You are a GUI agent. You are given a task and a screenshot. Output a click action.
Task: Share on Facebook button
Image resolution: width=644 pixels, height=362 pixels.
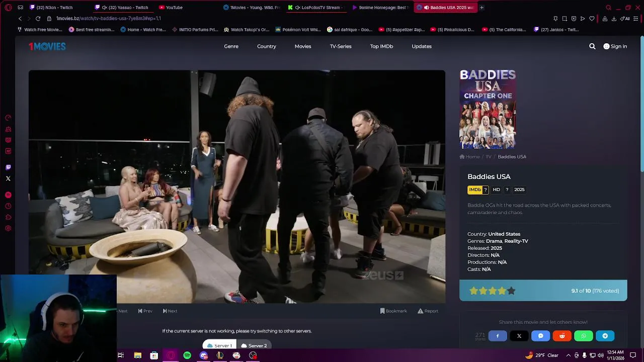coord(498,336)
